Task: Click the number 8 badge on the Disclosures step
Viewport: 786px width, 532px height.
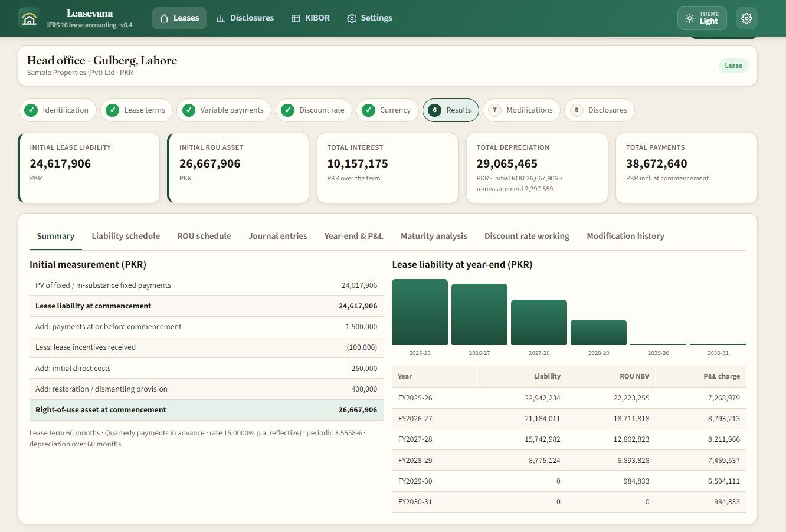Action: click(577, 110)
